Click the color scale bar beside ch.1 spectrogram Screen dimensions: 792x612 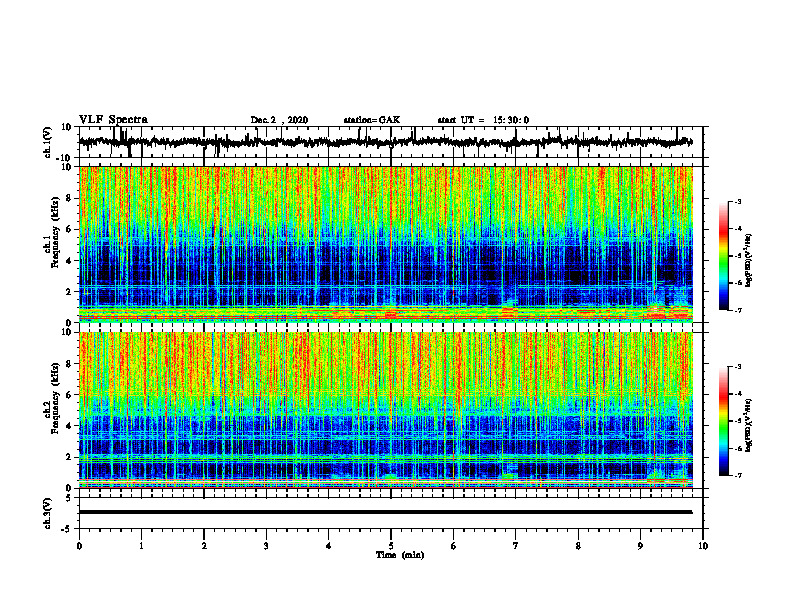(724, 256)
